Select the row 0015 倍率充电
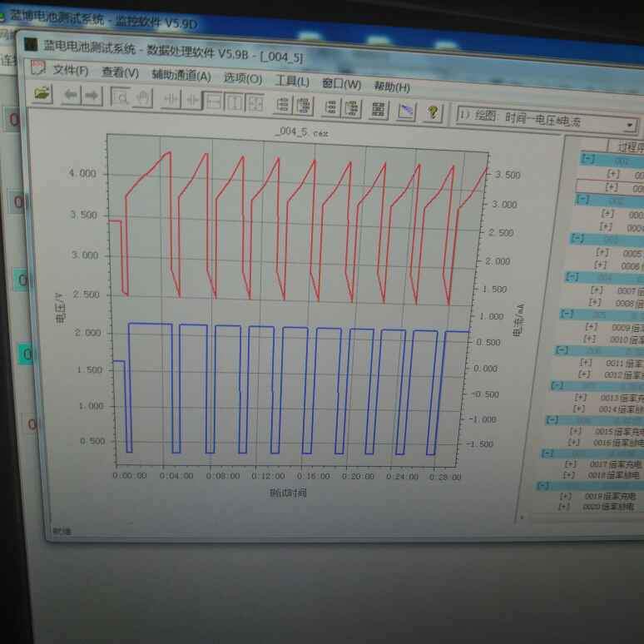644x644 pixels. (x=619, y=432)
